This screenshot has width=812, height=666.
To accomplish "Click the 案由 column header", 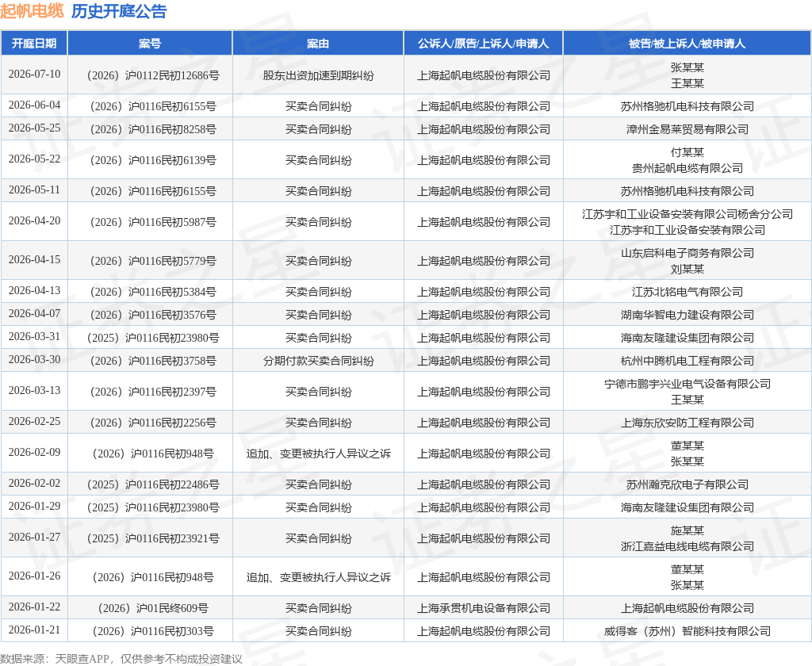I will click(x=318, y=44).
